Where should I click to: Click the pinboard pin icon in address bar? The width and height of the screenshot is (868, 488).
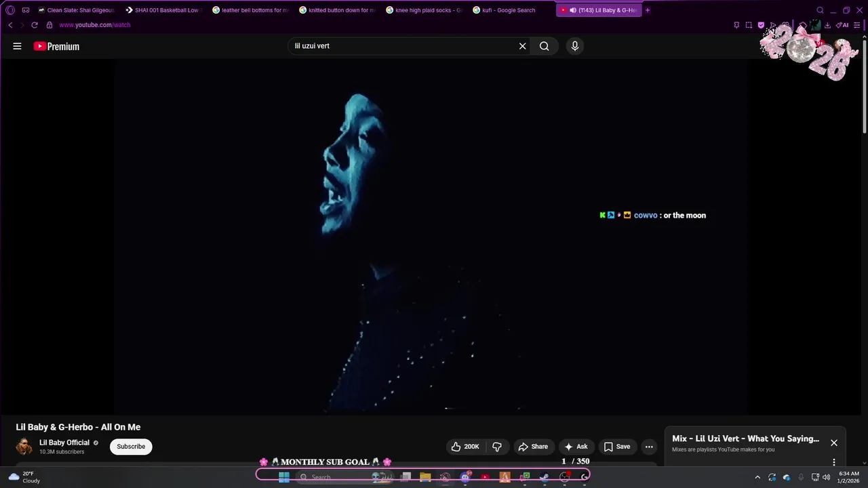pyautogui.click(x=736, y=25)
